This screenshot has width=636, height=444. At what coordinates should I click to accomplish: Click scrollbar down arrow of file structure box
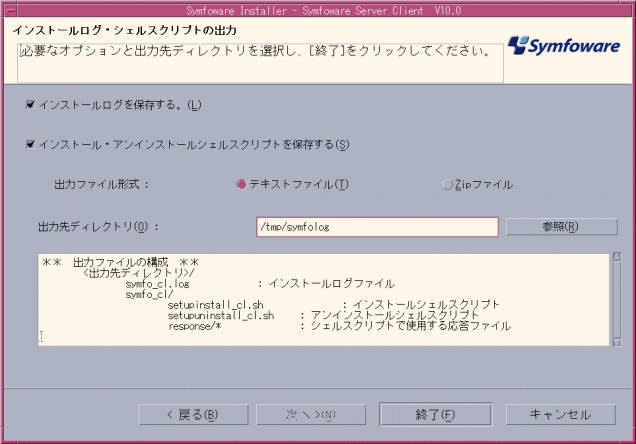(617, 343)
